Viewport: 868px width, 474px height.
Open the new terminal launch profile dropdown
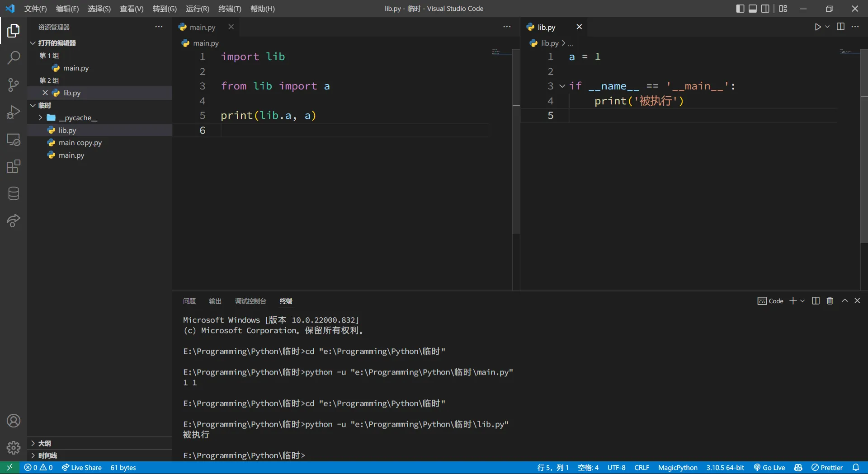pos(803,301)
